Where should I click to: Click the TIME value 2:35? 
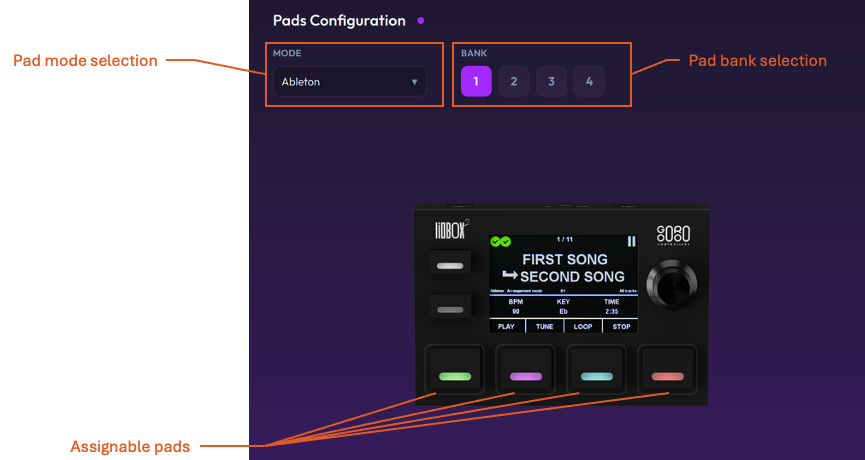coord(611,312)
